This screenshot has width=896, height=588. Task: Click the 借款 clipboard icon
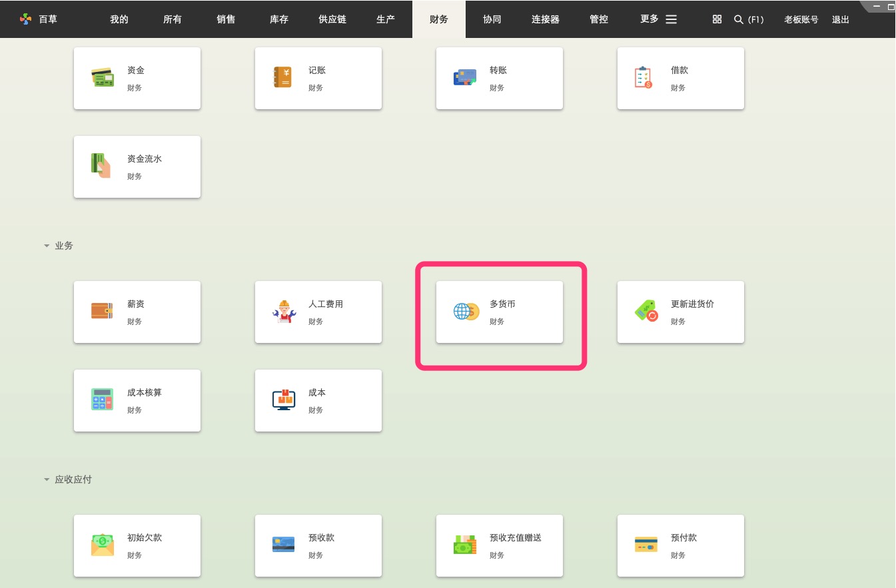coord(644,77)
